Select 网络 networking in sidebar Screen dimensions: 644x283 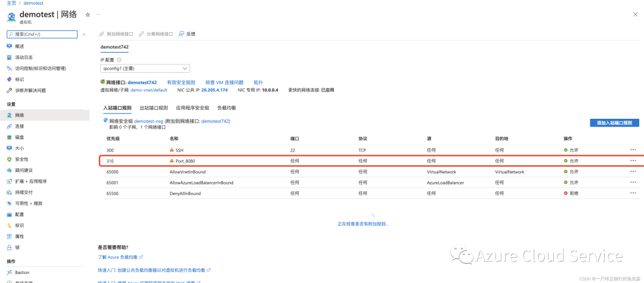(44, 115)
